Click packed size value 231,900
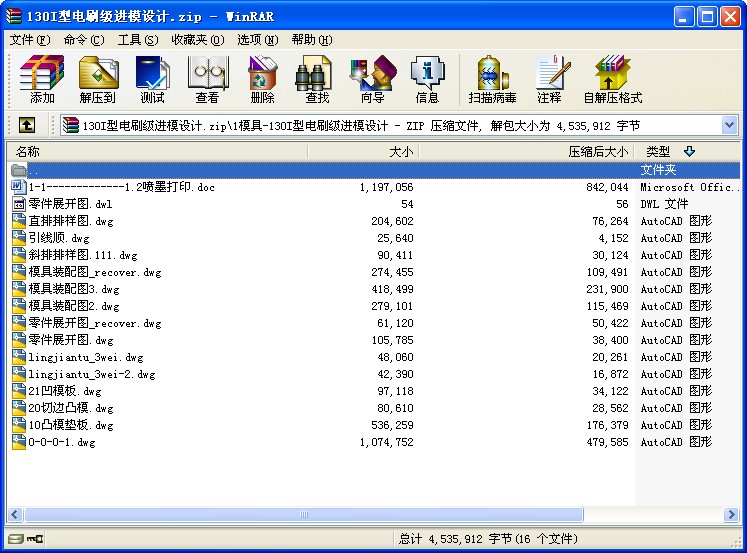The image size is (747, 553). 607,289
